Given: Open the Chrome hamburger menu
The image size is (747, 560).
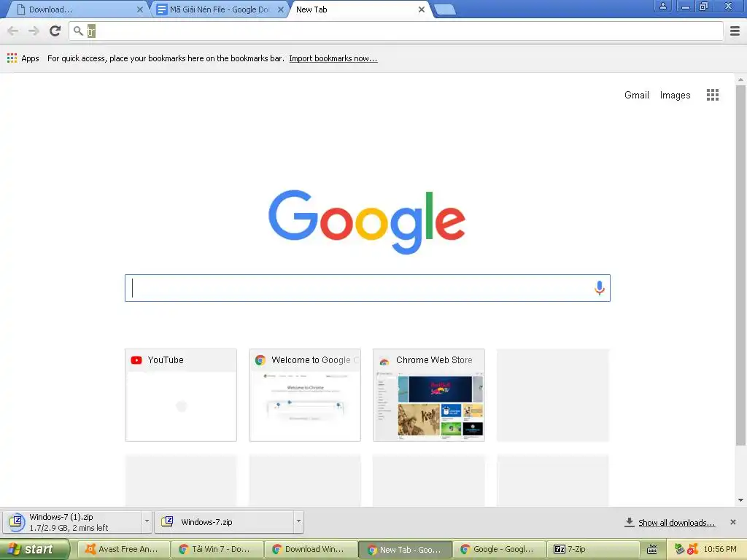Looking at the screenshot, I should (x=735, y=31).
